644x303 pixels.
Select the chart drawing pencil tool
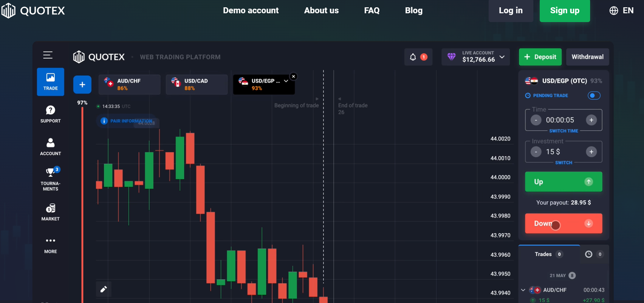[x=103, y=289]
